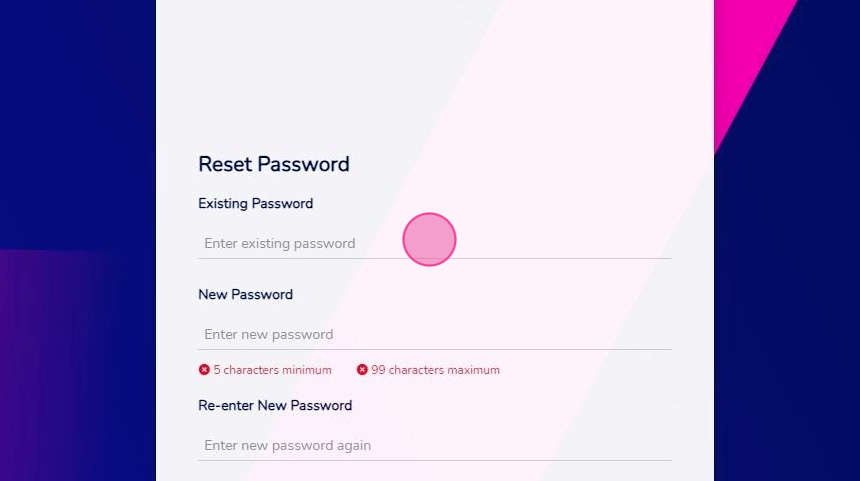Click the New Password label
860x481 pixels.
click(x=245, y=295)
